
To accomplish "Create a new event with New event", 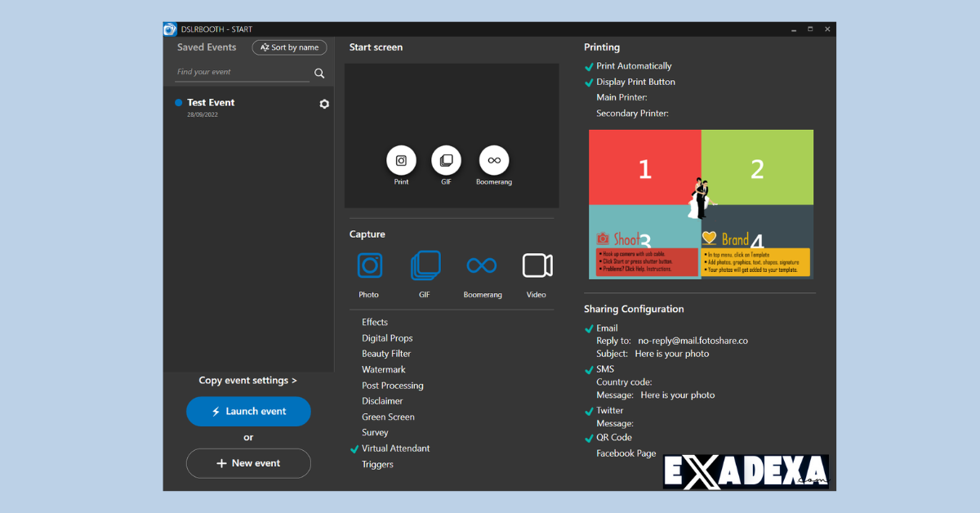I will coord(248,462).
